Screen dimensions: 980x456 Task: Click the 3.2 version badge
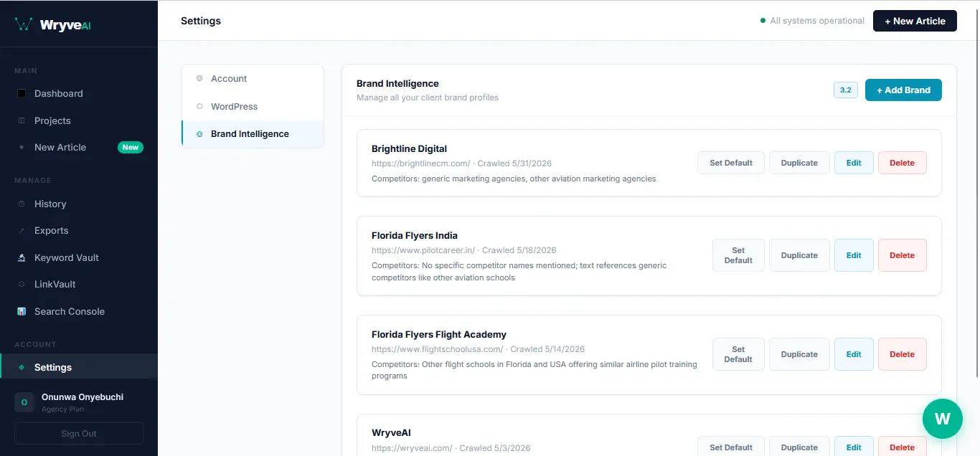846,90
